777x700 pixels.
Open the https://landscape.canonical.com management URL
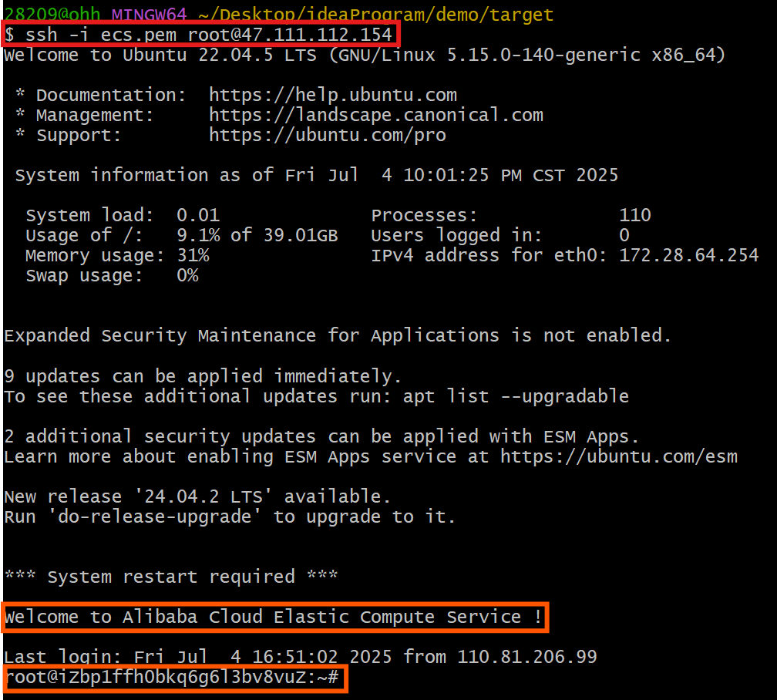tap(375, 115)
